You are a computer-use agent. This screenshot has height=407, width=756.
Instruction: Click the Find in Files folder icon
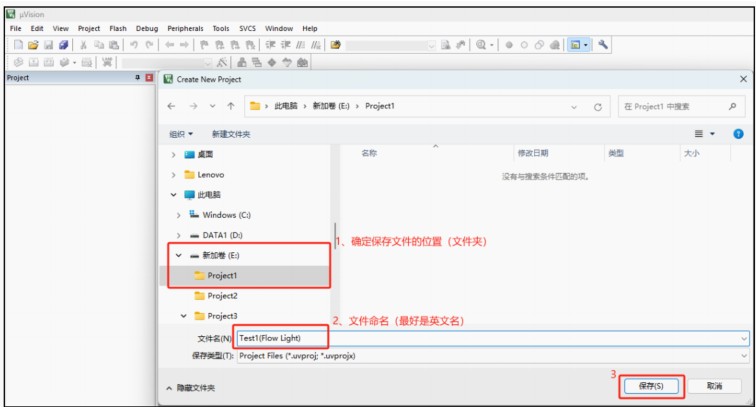[336, 45]
